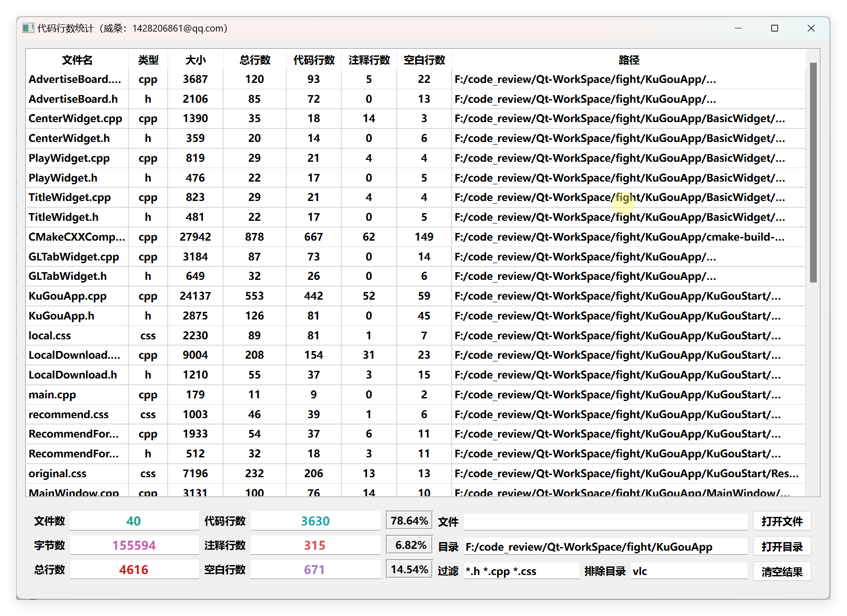
Task: Click blank lines cell 149
Action: (x=424, y=237)
